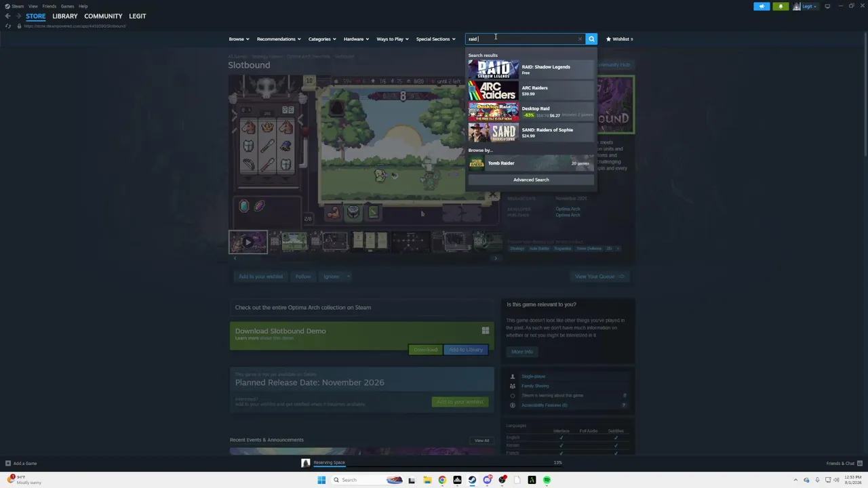The image size is (868, 488).
Task: Open the Wishlist
Action: tap(619, 39)
